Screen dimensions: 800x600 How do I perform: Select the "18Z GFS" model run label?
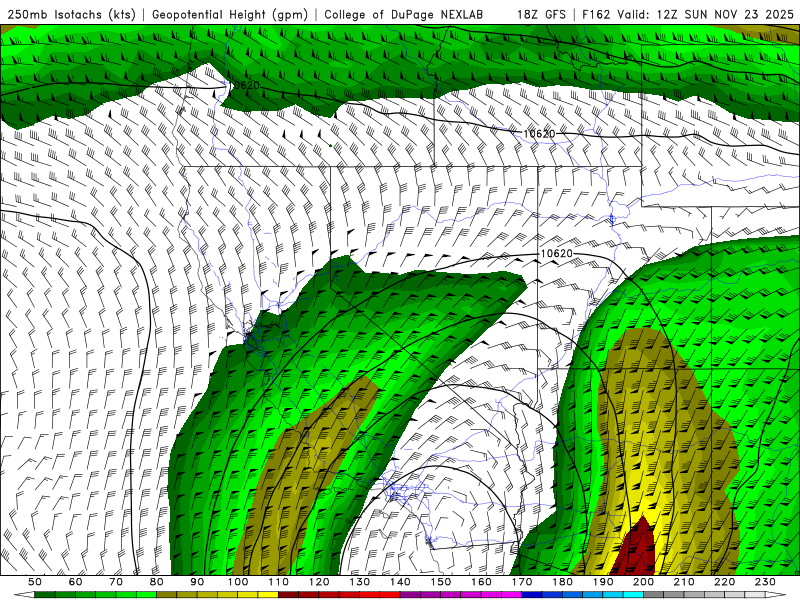click(x=541, y=14)
